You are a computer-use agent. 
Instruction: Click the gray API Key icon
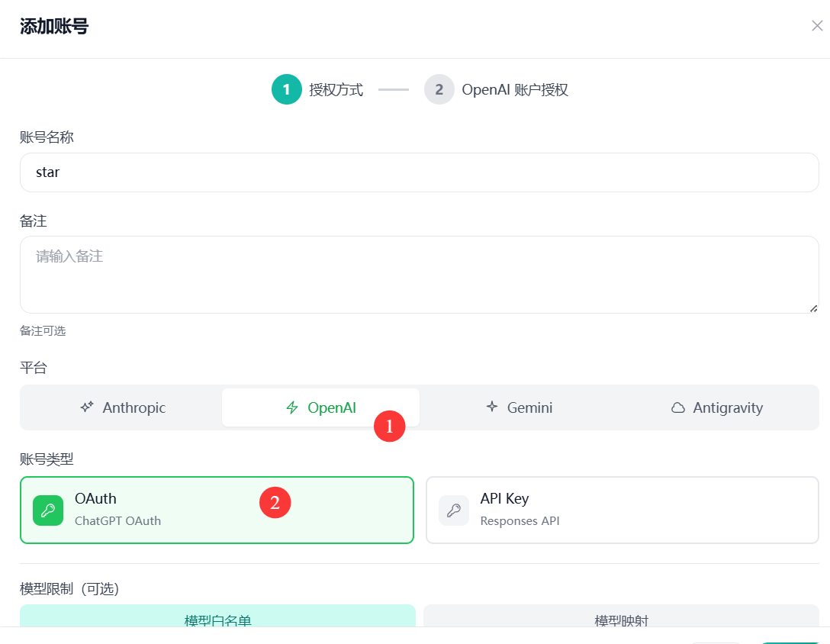(x=454, y=510)
